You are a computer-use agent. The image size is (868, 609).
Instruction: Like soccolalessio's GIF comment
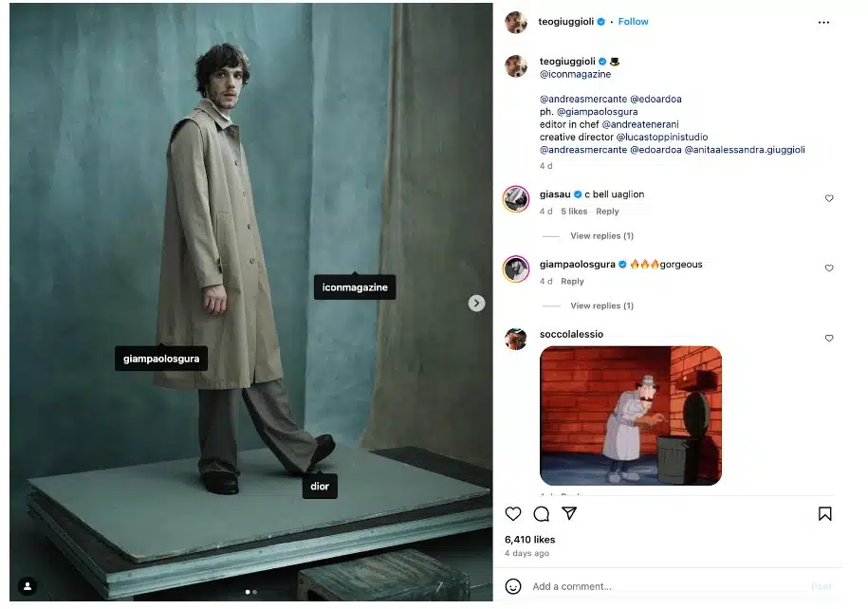tap(829, 338)
